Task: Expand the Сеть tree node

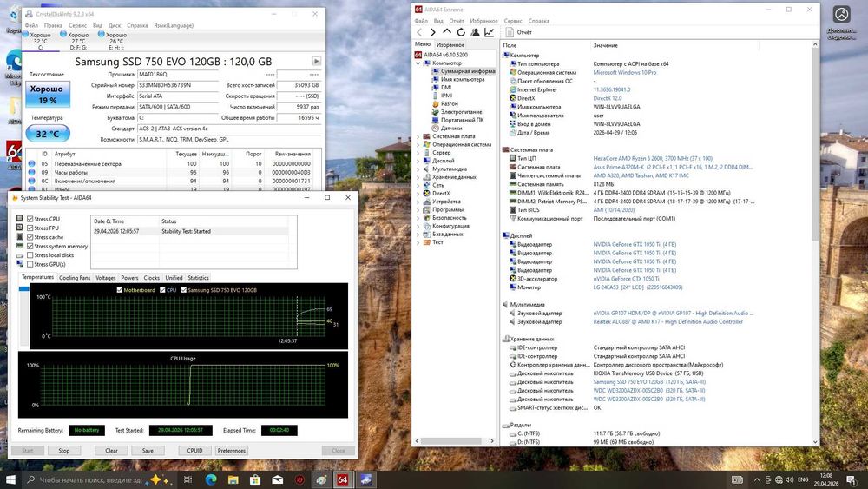Action: [x=418, y=185]
